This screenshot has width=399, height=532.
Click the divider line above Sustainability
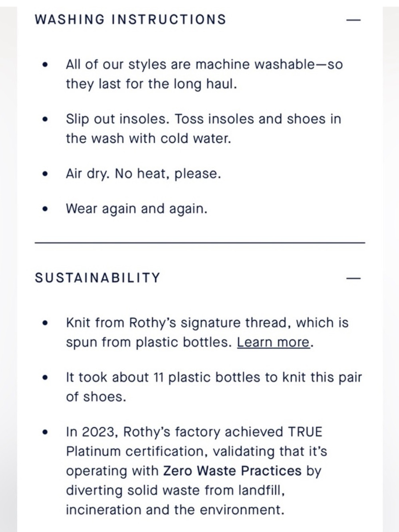(x=200, y=243)
